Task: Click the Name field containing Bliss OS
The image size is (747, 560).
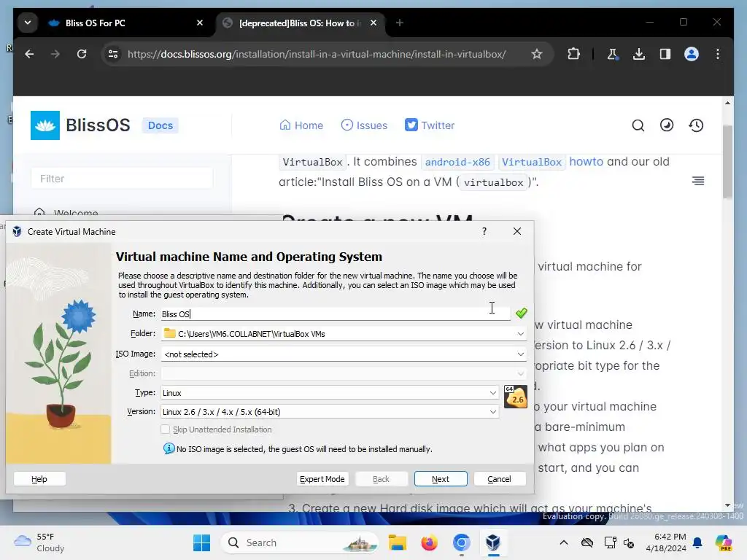Action: 336,314
